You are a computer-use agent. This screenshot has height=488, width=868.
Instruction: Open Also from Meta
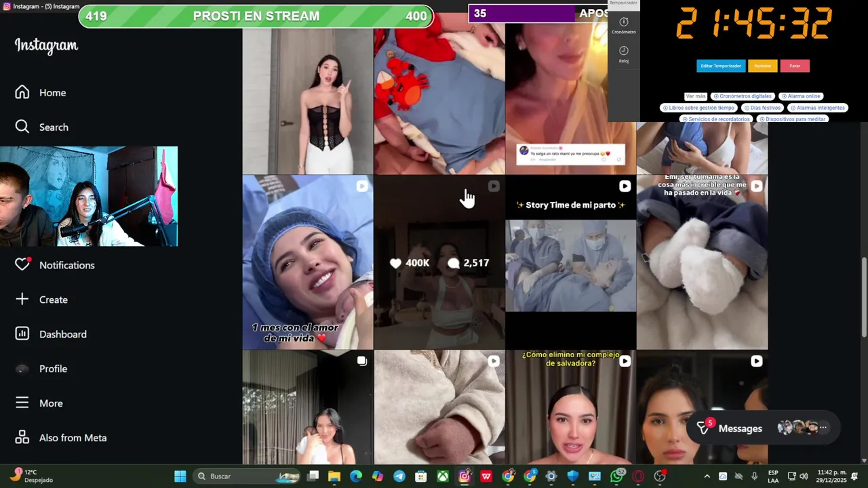point(60,438)
